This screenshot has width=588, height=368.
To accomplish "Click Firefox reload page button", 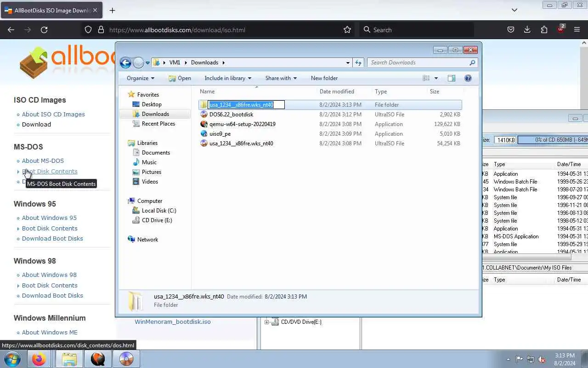I will pyautogui.click(x=44, y=30).
